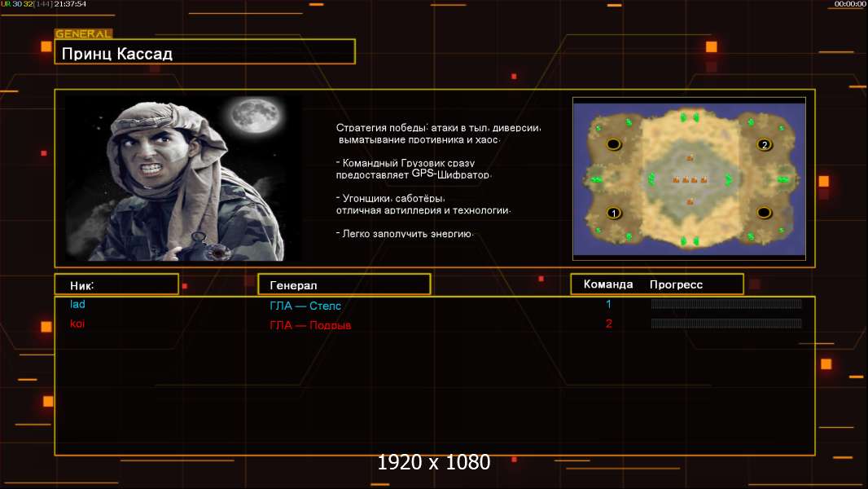Click the GENERAL label tab
Viewport: 868px width, 489px height.
84,33
